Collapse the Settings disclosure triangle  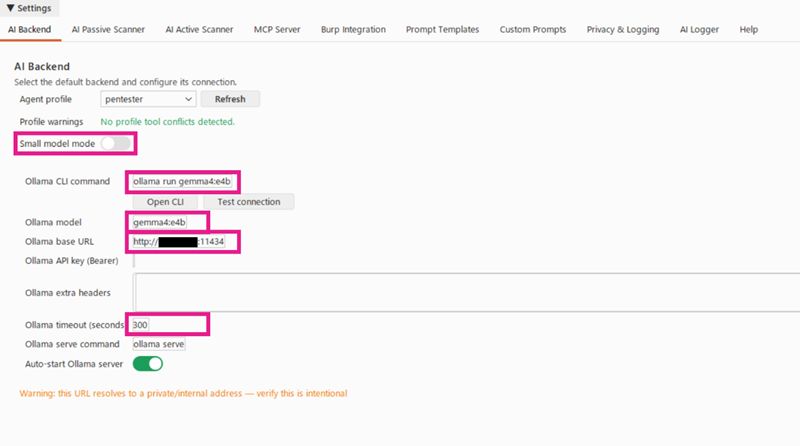10,8
